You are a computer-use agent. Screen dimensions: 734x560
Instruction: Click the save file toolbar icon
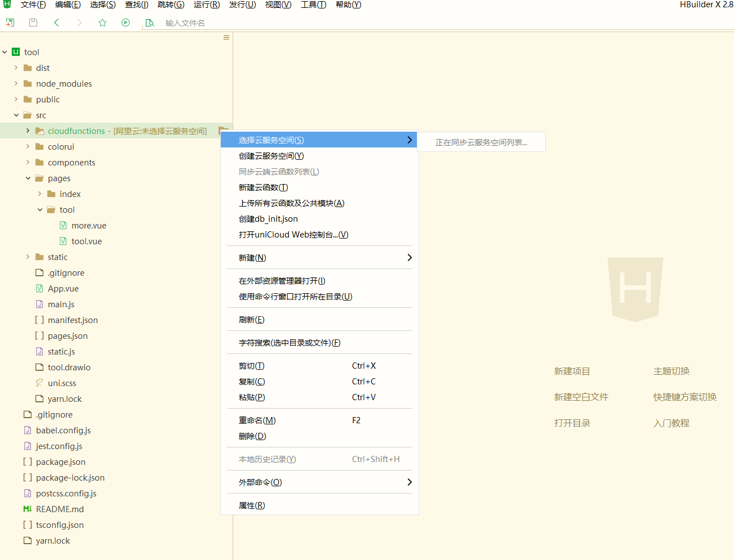pyautogui.click(x=33, y=23)
